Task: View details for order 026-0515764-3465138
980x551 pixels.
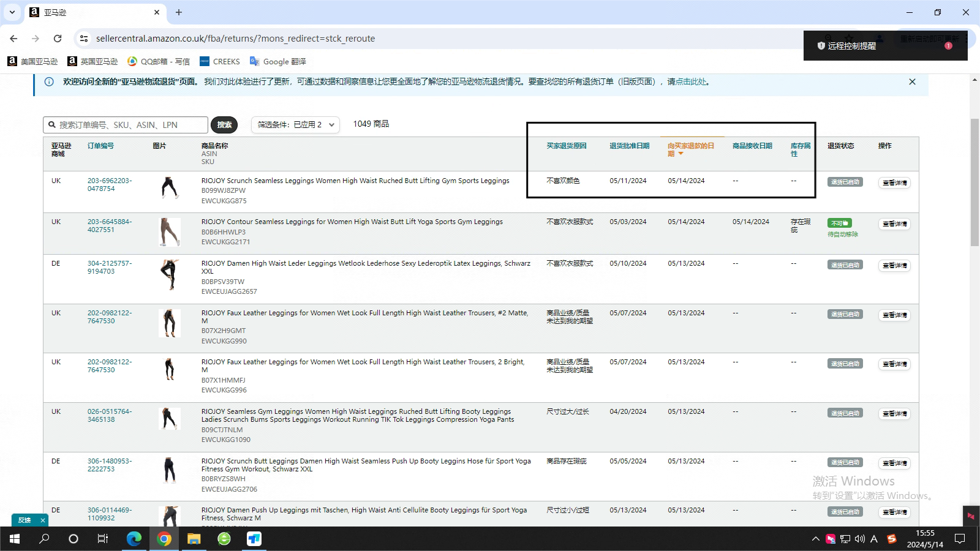Action: tap(894, 413)
